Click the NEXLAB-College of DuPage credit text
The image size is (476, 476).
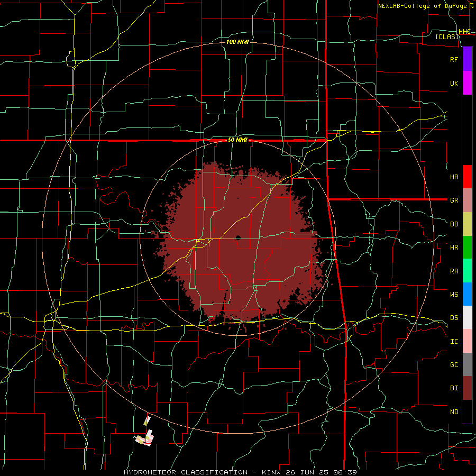(x=422, y=6)
